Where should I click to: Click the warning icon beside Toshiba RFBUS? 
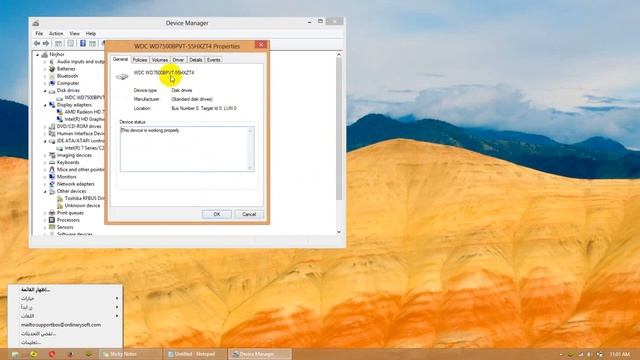tap(60, 198)
